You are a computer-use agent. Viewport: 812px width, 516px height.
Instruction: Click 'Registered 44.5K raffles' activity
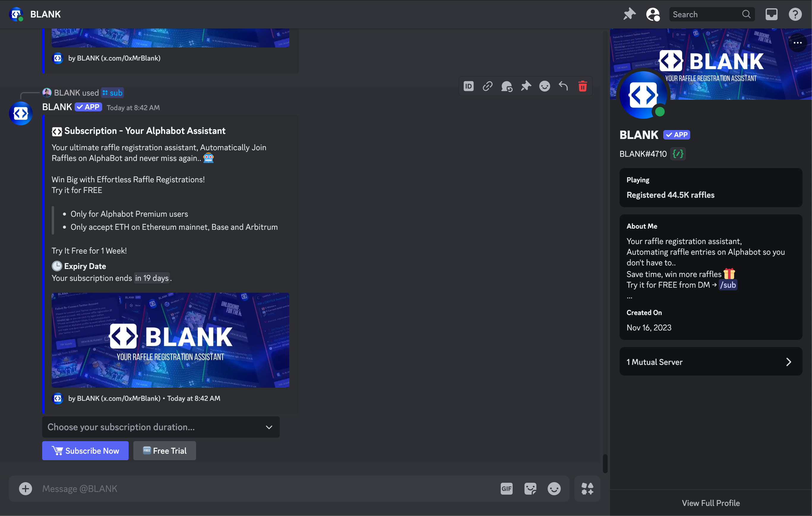tap(670, 195)
